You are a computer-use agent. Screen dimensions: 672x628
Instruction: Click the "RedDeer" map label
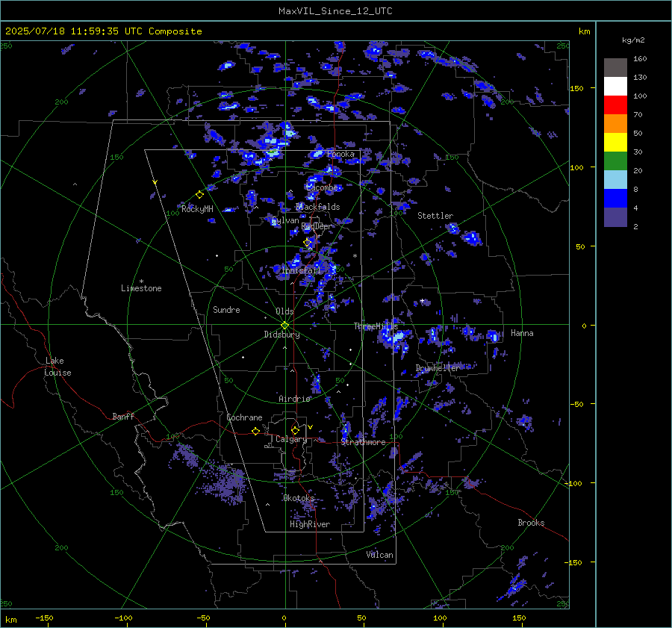coord(317,226)
